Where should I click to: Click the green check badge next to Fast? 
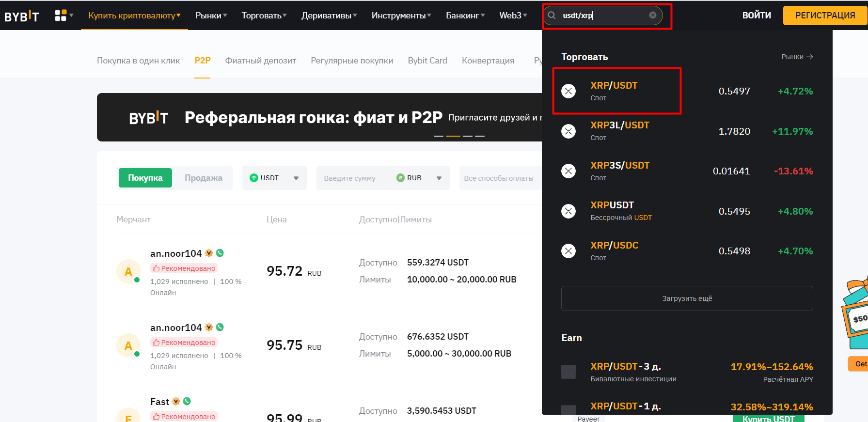click(x=187, y=401)
